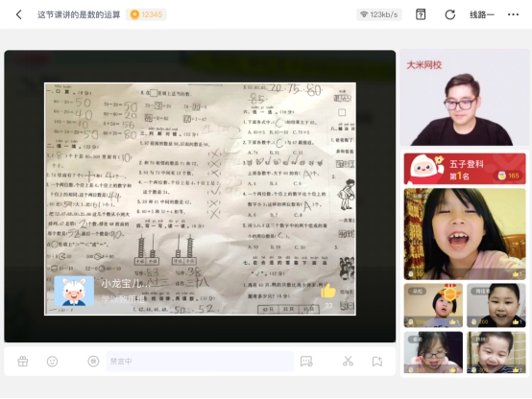The image size is (532, 399).
Task: Tap the quick reply 快 icon
Action: [93, 362]
